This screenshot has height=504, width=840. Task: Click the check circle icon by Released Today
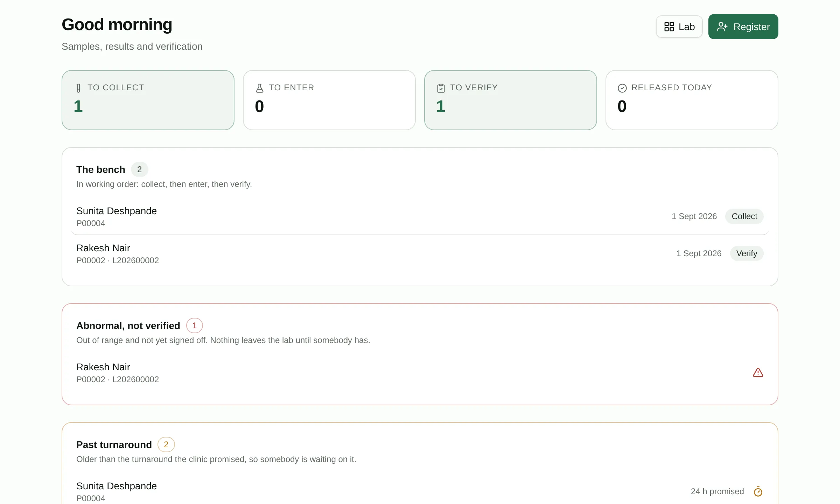622,88
